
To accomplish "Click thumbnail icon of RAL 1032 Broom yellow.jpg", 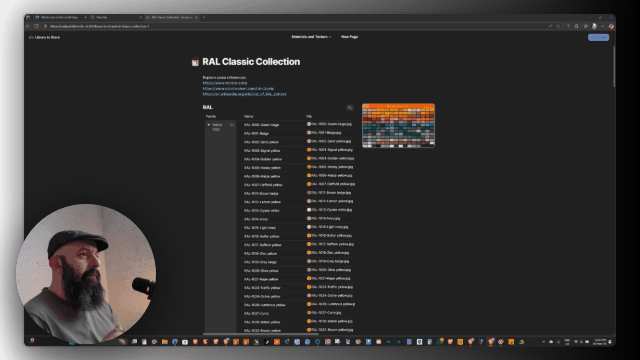I will tap(309, 330).
